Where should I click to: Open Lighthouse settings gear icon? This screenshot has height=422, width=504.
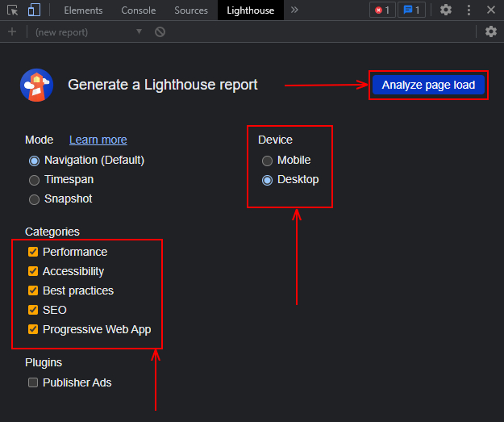(x=491, y=31)
